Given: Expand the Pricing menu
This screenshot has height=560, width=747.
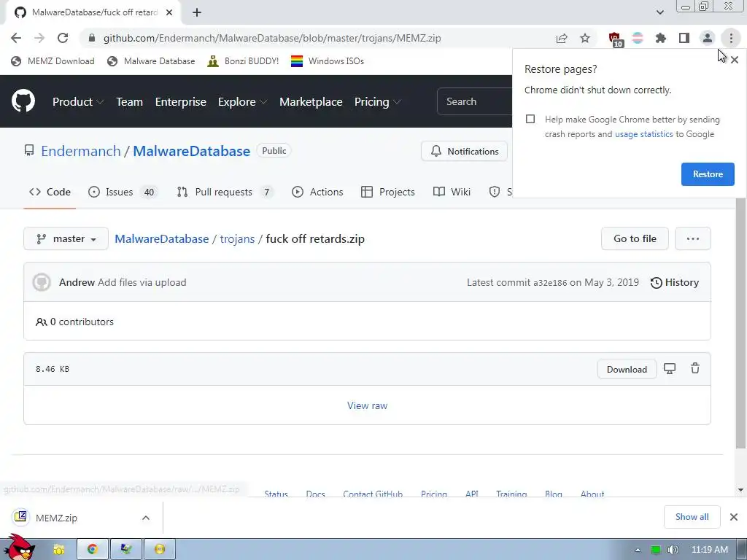Looking at the screenshot, I should coord(377,102).
